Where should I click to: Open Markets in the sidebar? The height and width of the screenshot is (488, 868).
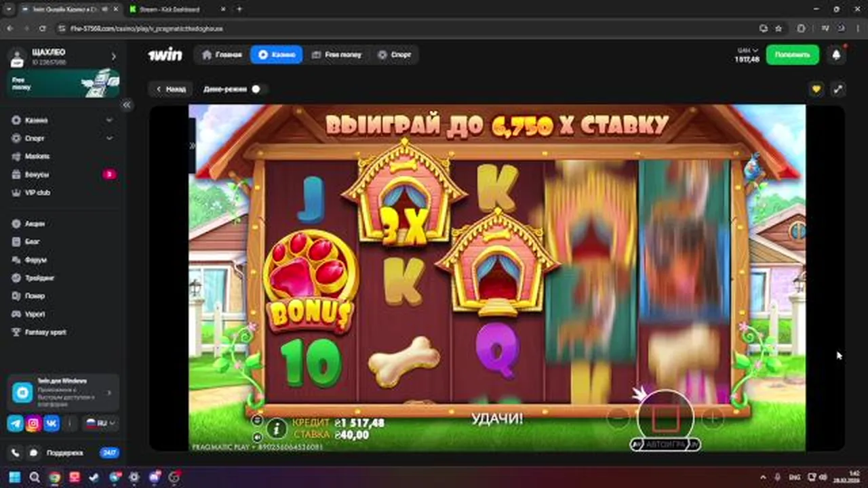click(x=63, y=156)
